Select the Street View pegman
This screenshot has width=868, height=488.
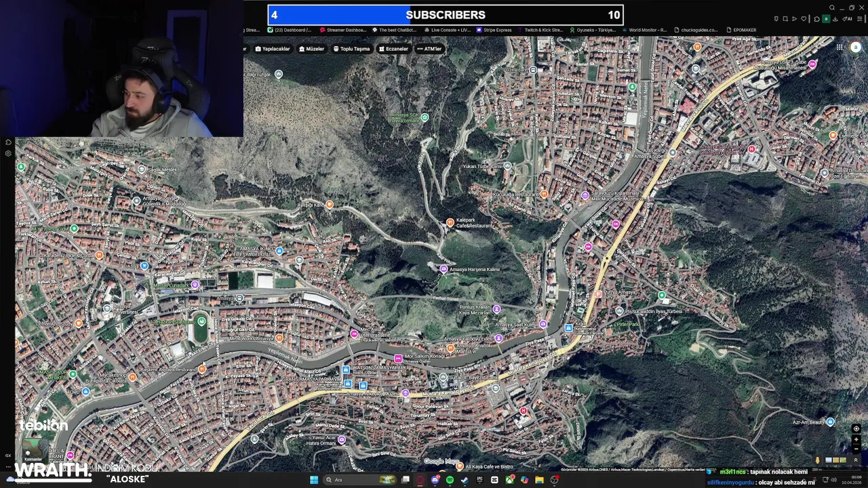[x=818, y=460]
